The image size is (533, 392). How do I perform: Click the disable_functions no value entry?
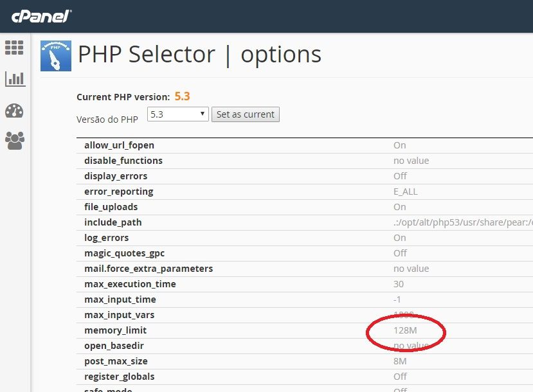tap(411, 161)
